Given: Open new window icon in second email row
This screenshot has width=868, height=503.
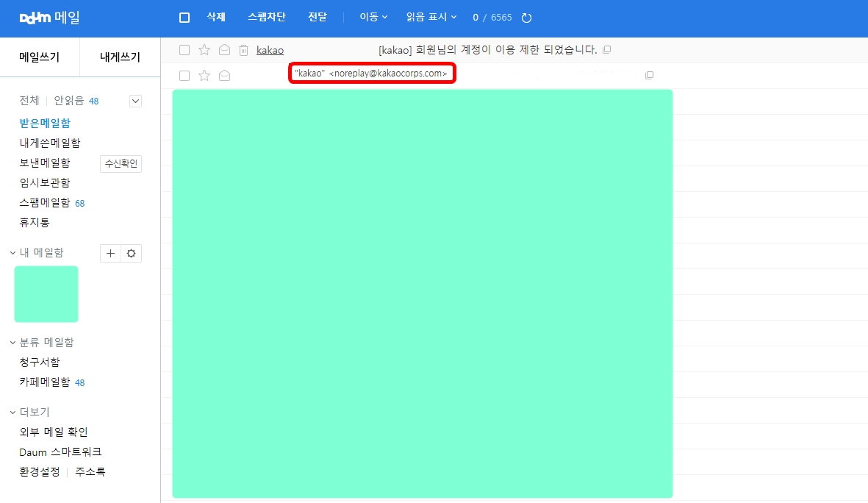Looking at the screenshot, I should tap(649, 75).
